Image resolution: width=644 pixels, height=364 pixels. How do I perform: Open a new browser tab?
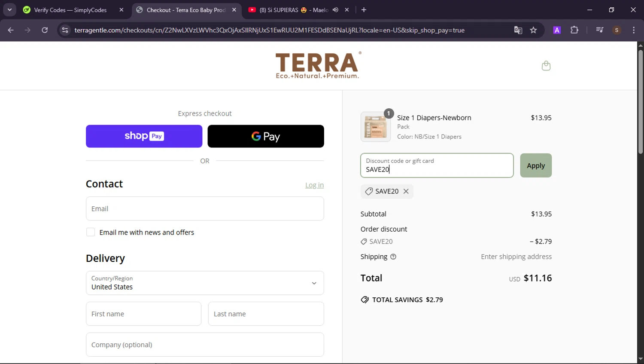click(364, 10)
